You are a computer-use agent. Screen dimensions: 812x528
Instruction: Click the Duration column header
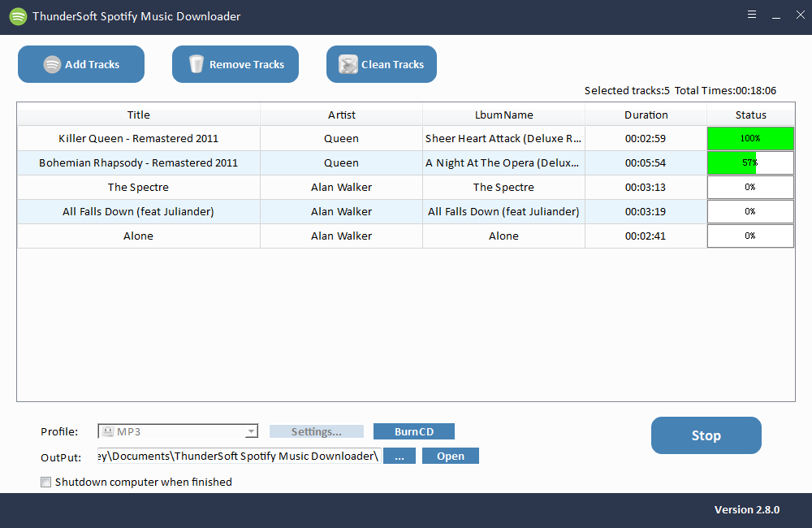pyautogui.click(x=646, y=115)
